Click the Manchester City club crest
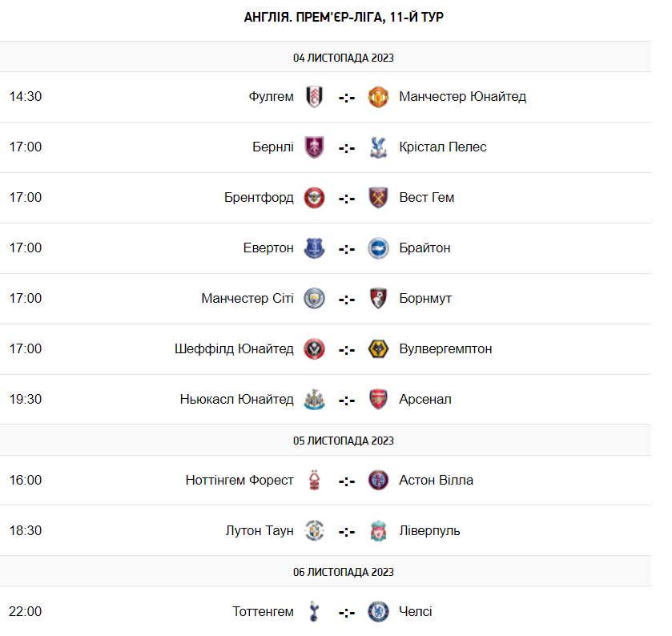The width and height of the screenshot is (672, 636). tap(314, 299)
